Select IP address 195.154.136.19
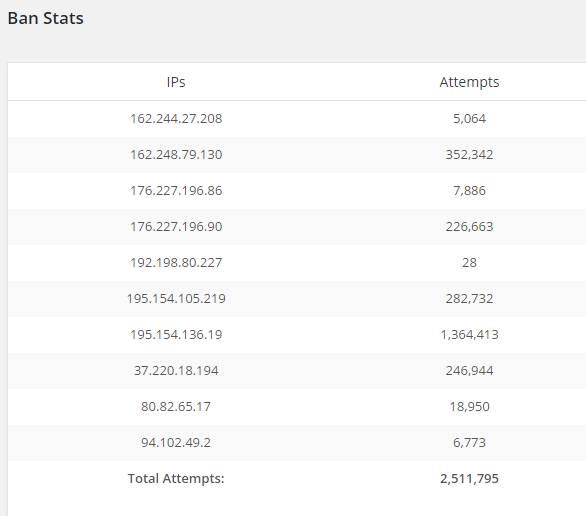The height and width of the screenshot is (516, 586). pyautogui.click(x=176, y=334)
